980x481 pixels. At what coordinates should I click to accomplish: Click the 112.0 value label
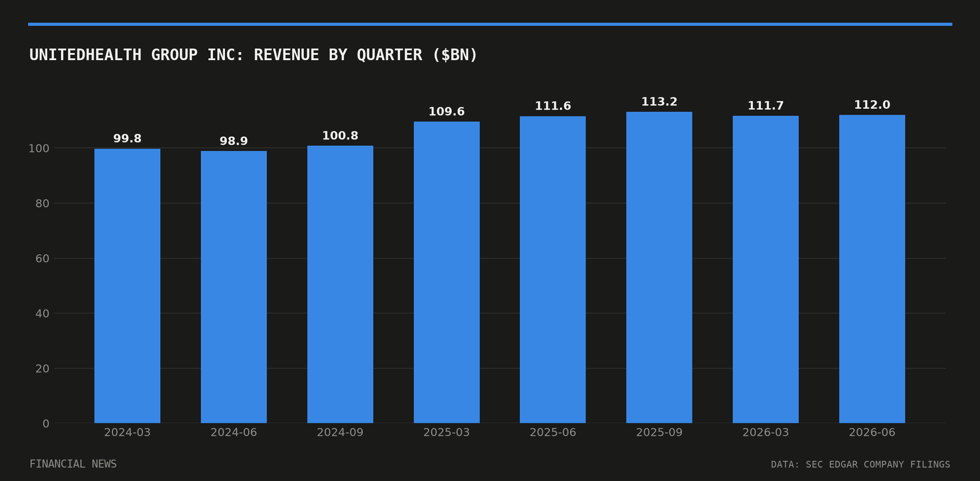coord(872,105)
